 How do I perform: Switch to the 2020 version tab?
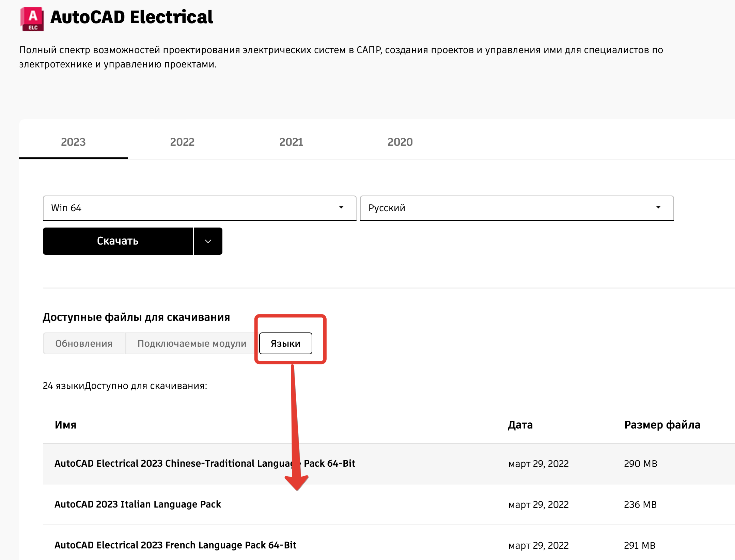400,142
